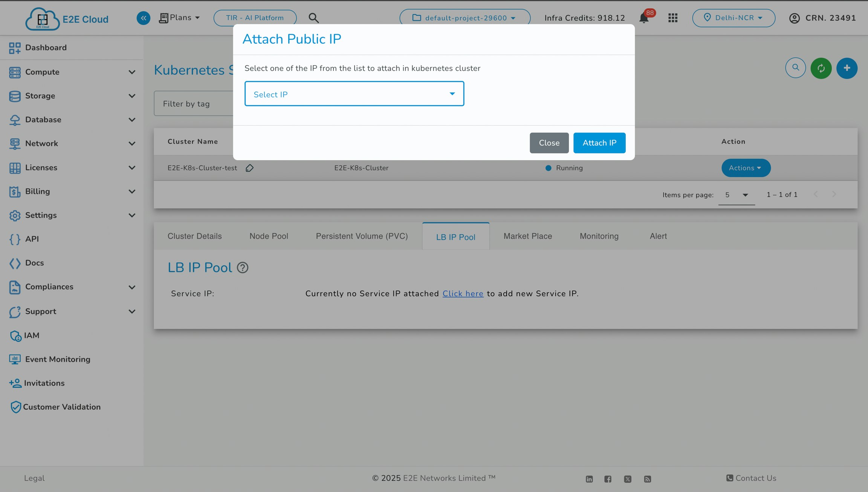This screenshot has width=868, height=492.
Task: Click LB IP Pool help question icon
Action: tap(243, 268)
